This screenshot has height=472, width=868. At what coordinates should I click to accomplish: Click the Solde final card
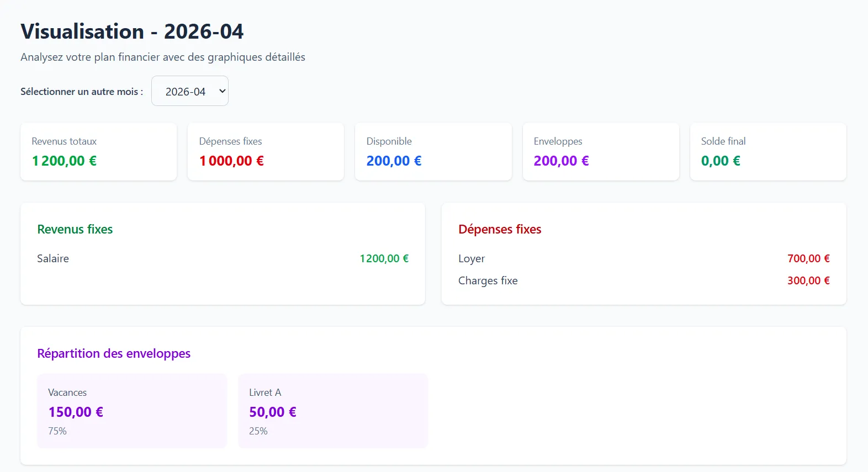(x=768, y=151)
